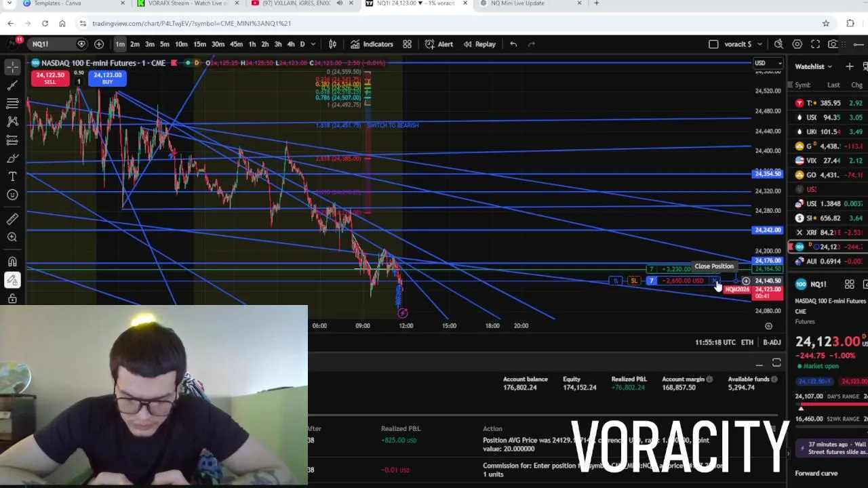This screenshot has height=488, width=868.
Task: Select the text annotation tool
Action: [12, 176]
